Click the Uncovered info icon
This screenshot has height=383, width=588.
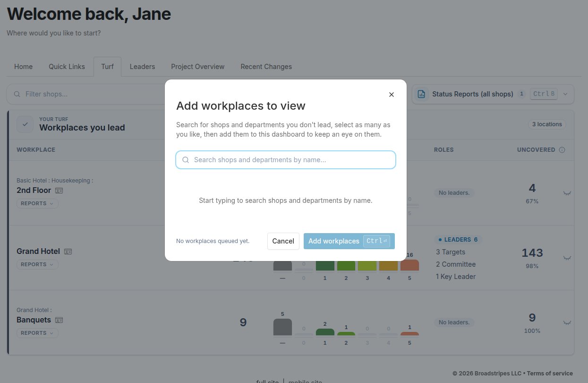click(562, 150)
